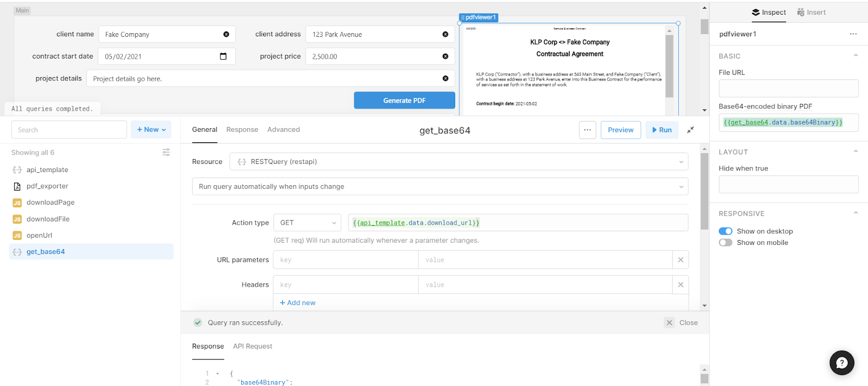Clear the client name field
Image resolution: width=868 pixels, height=386 pixels.
[226, 34]
